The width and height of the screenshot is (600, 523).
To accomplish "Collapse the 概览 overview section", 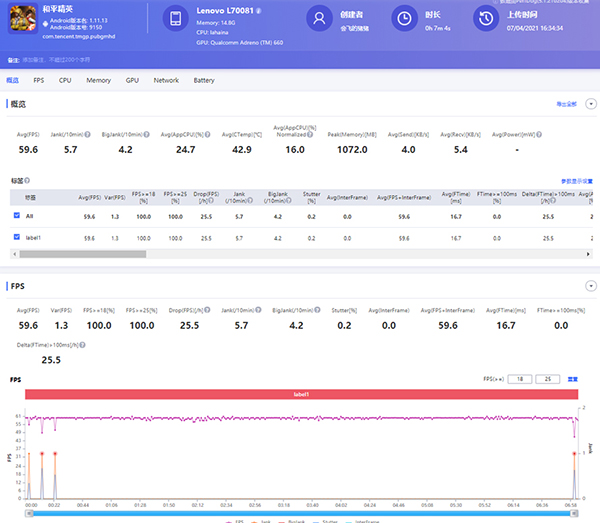I will (590, 103).
